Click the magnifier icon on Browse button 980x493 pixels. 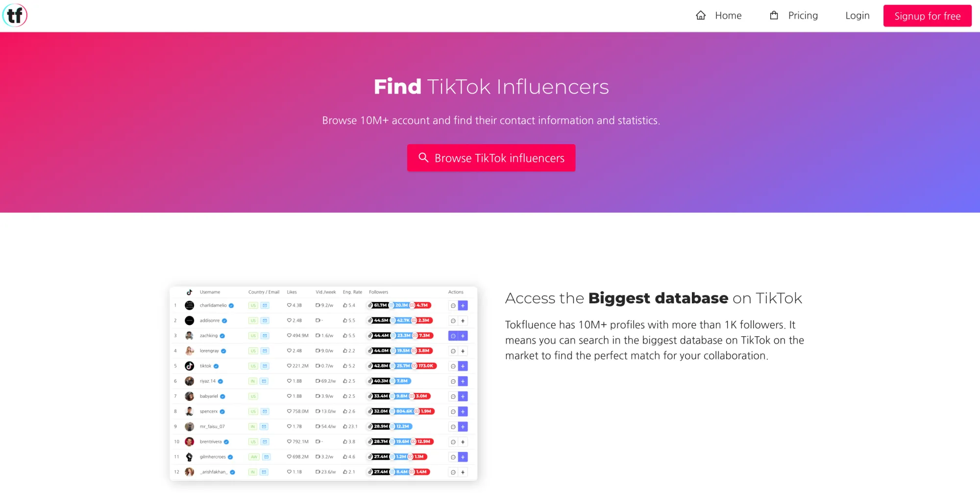click(423, 158)
